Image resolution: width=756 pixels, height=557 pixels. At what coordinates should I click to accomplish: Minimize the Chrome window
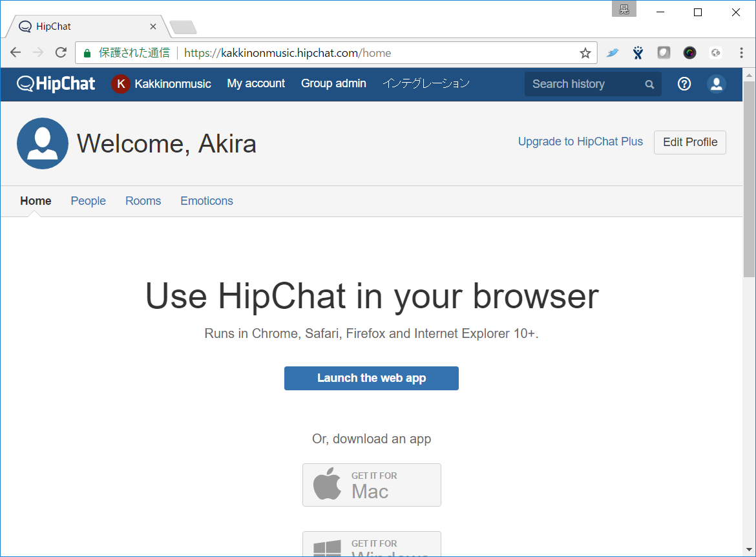click(660, 12)
